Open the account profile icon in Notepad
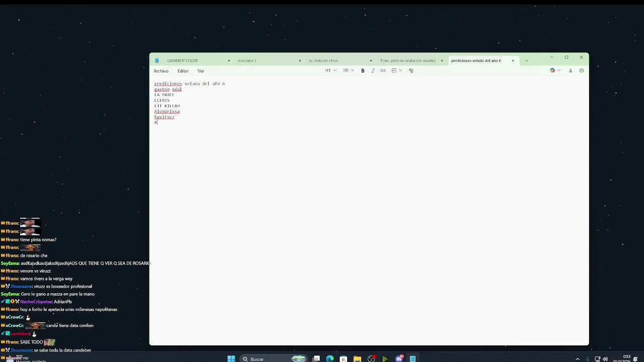644x362 pixels. pyautogui.click(x=571, y=70)
